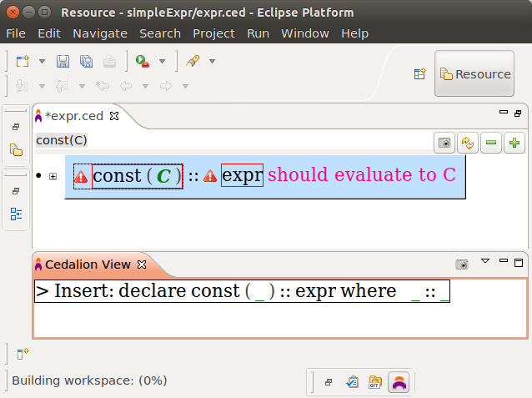Expand the const(C) tree node

[53, 176]
